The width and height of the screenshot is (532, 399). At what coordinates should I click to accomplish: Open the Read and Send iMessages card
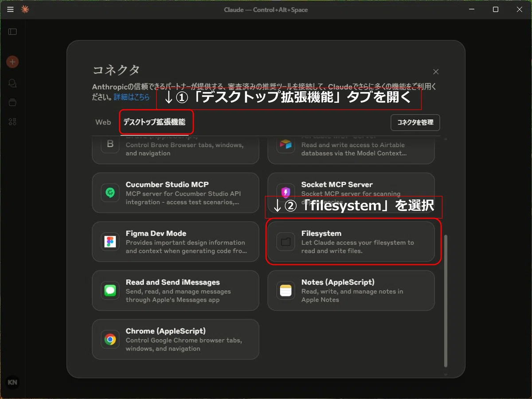point(176,290)
